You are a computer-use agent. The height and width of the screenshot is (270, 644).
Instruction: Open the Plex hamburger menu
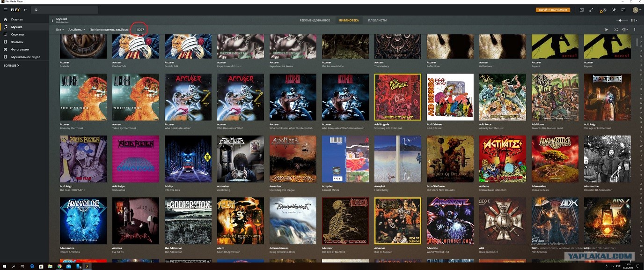(x=6, y=10)
